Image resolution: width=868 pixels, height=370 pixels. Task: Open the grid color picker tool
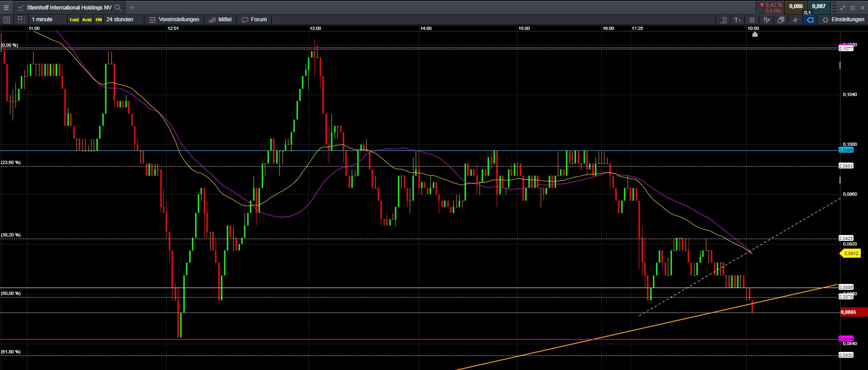click(x=767, y=20)
